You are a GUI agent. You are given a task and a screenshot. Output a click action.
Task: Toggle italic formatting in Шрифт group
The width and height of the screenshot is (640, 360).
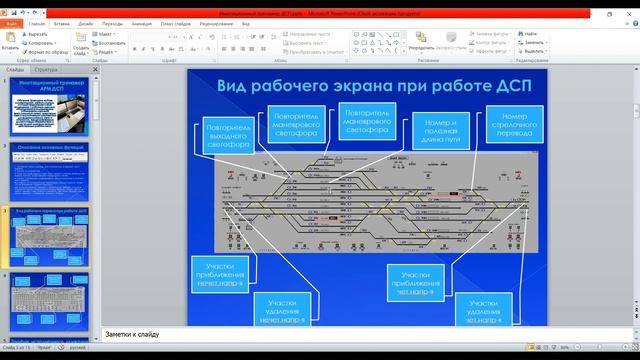click(x=144, y=49)
